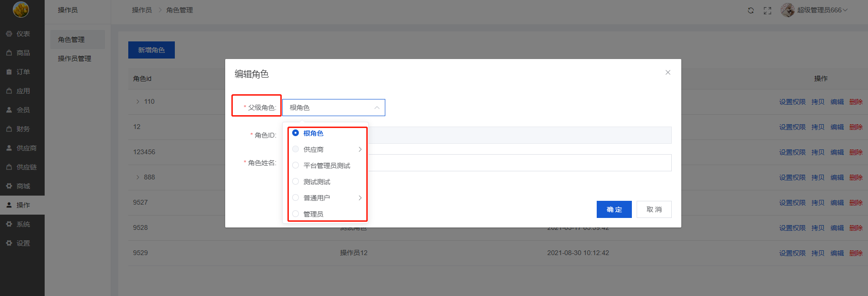Select the 根角色 radio option

pyautogui.click(x=296, y=133)
